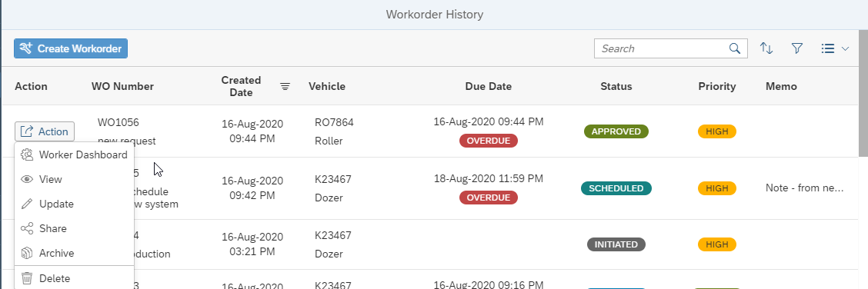
Task: Click the Created Date column sort indicator
Action: [x=285, y=86]
